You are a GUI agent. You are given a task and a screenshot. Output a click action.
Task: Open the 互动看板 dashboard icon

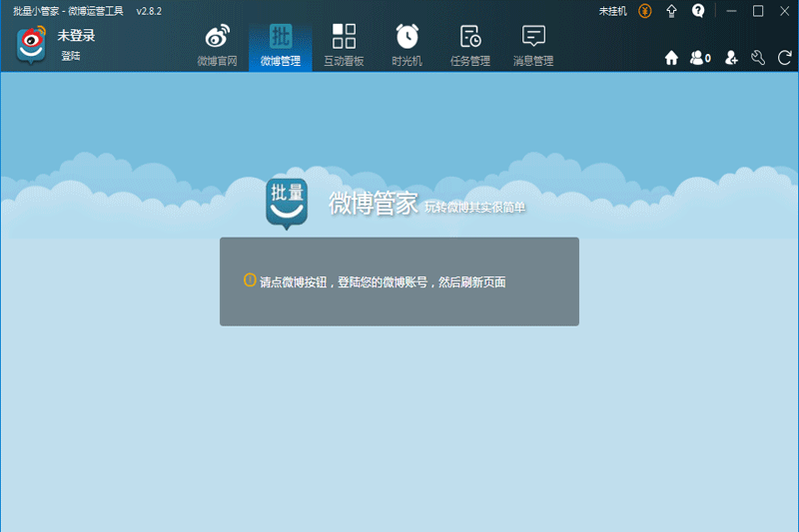click(344, 46)
